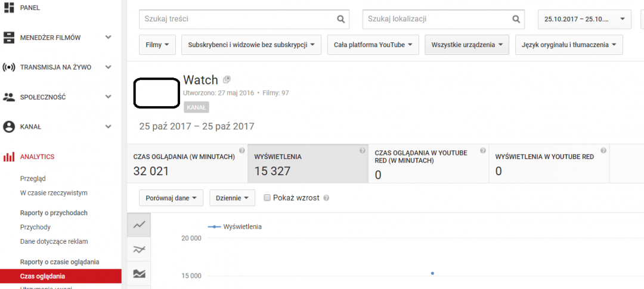This screenshot has height=289, width=644.
Task: Open the Analytics sidebar menu item
Action: coord(37,157)
